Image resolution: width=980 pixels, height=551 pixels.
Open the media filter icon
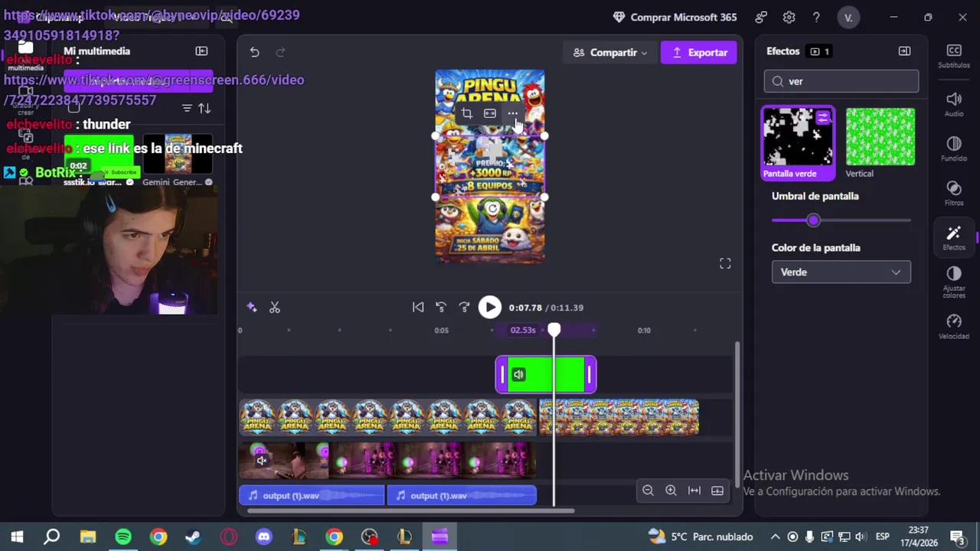tap(187, 109)
